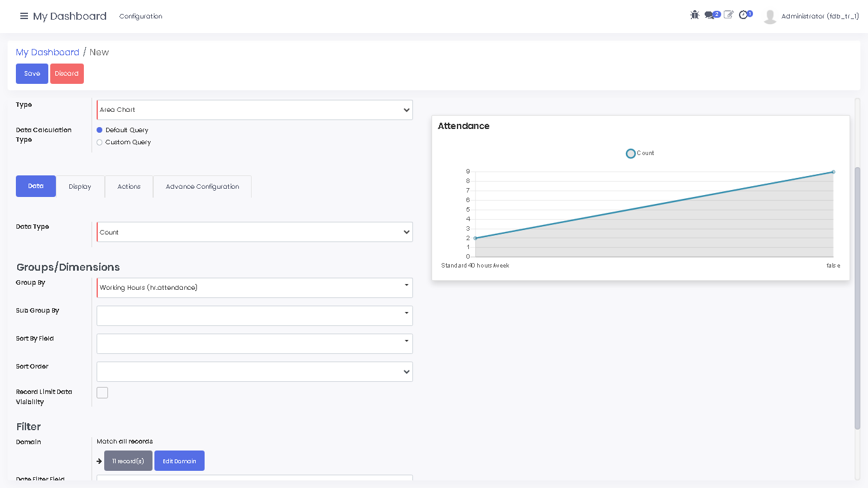Select the Default Query radio option
The width and height of the screenshot is (868, 488).
pos(99,130)
